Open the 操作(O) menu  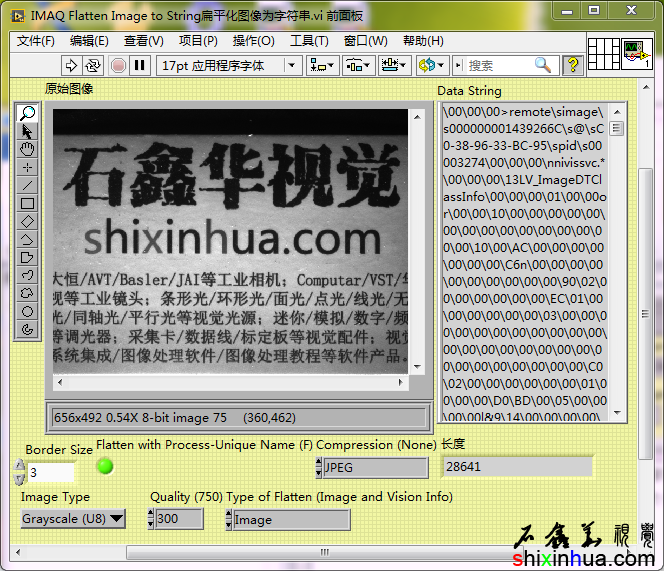coord(254,41)
